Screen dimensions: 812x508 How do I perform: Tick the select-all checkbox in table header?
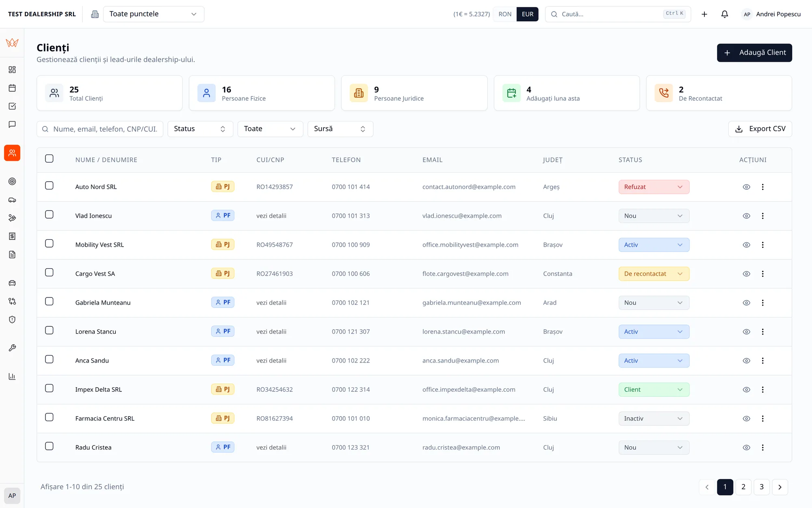49,158
